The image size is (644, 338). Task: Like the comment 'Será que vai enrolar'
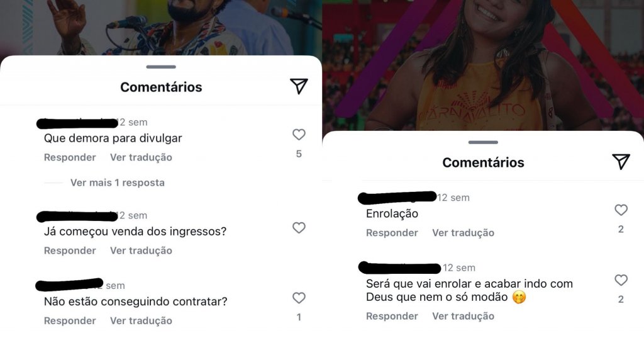tap(621, 280)
